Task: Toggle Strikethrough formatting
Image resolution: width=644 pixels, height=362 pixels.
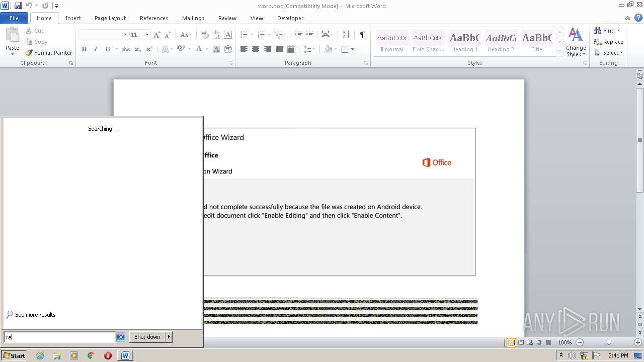Action: 126,49
